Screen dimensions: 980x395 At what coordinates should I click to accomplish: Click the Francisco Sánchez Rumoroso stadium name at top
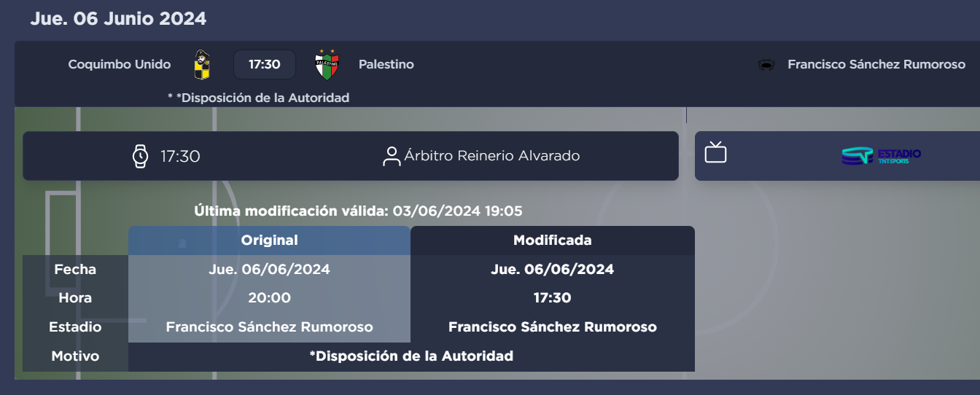(876, 65)
